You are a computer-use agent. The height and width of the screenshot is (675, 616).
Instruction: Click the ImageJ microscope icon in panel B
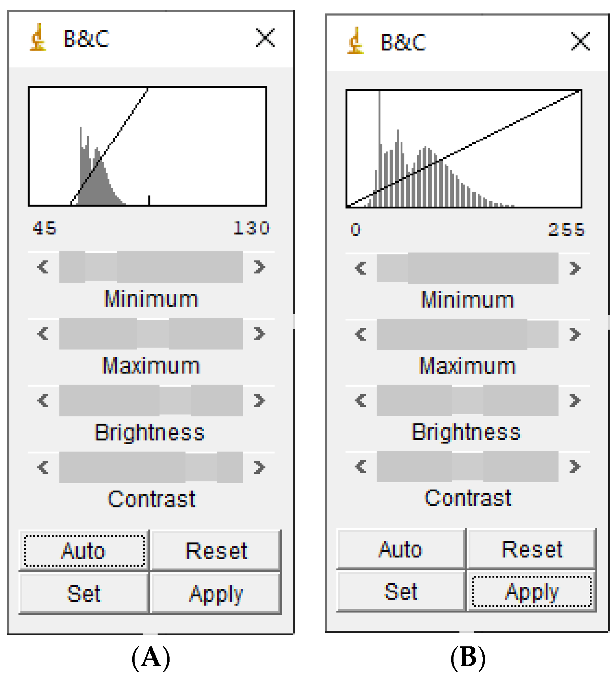(x=355, y=41)
